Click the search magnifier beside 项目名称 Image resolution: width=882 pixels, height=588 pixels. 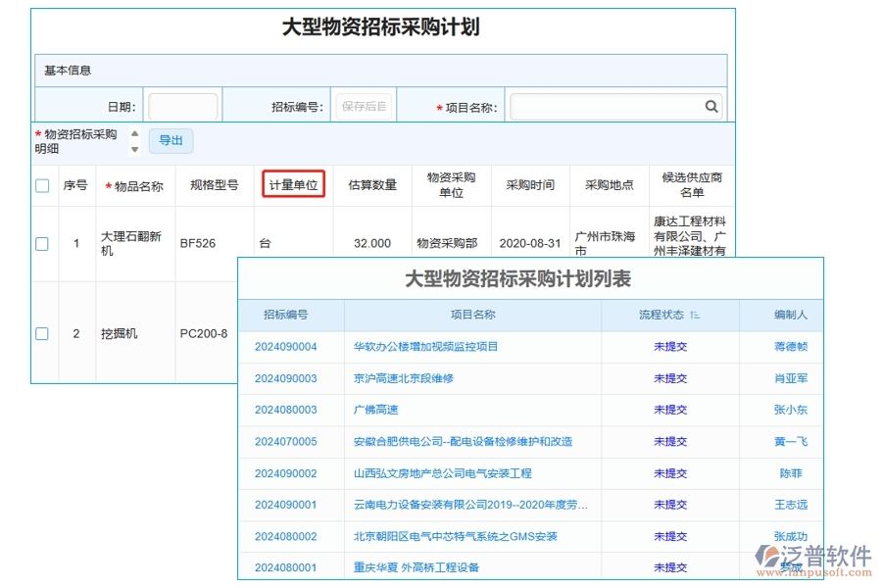click(x=711, y=106)
